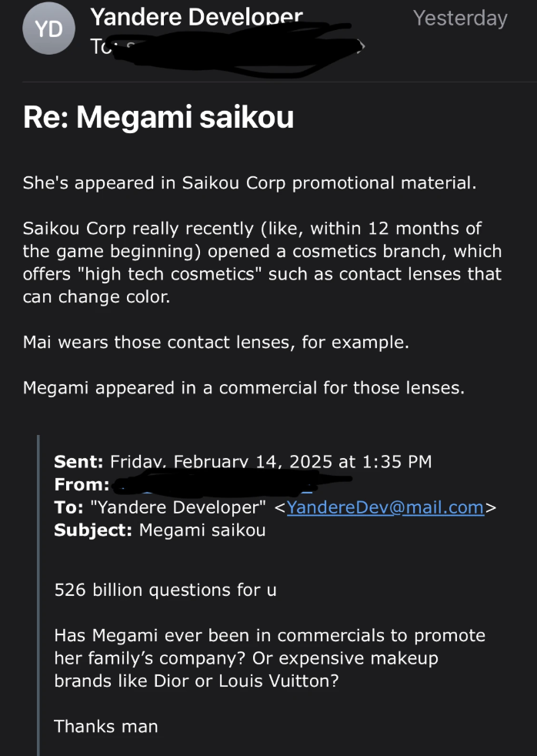This screenshot has width=537, height=756.
Task: Tap the line about Mai's contact lenses
Action: pos(215,343)
